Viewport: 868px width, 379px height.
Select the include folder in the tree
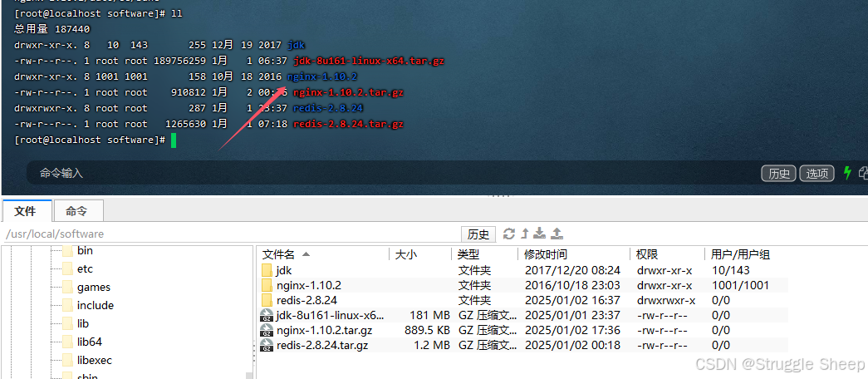96,305
